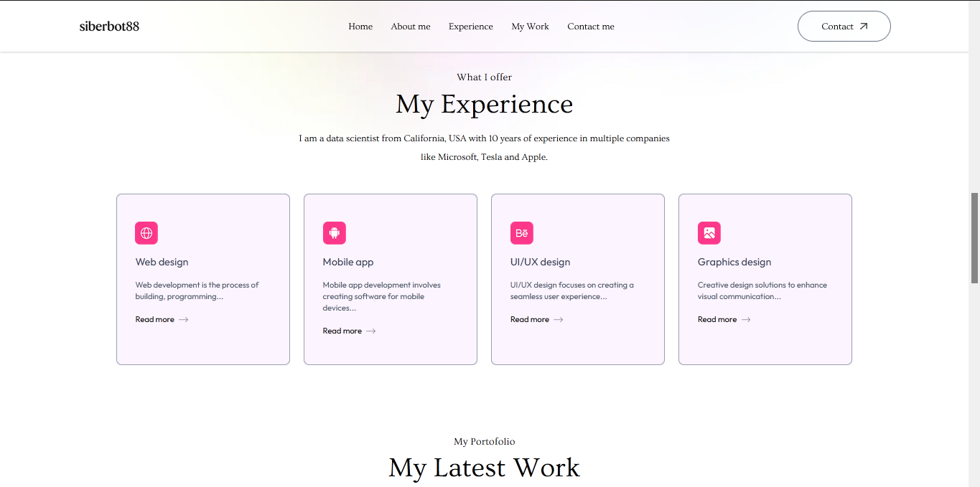The height and width of the screenshot is (487, 980).
Task: Click the diagonal arrow icon in Contact button
Action: (864, 27)
